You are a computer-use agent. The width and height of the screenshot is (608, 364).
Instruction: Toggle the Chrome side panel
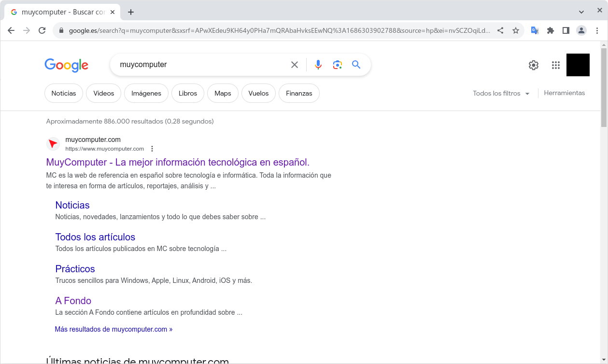(566, 30)
